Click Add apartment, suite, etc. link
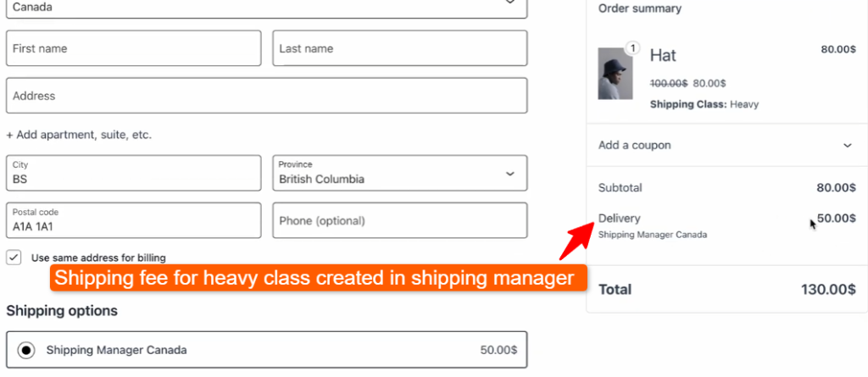 79,135
